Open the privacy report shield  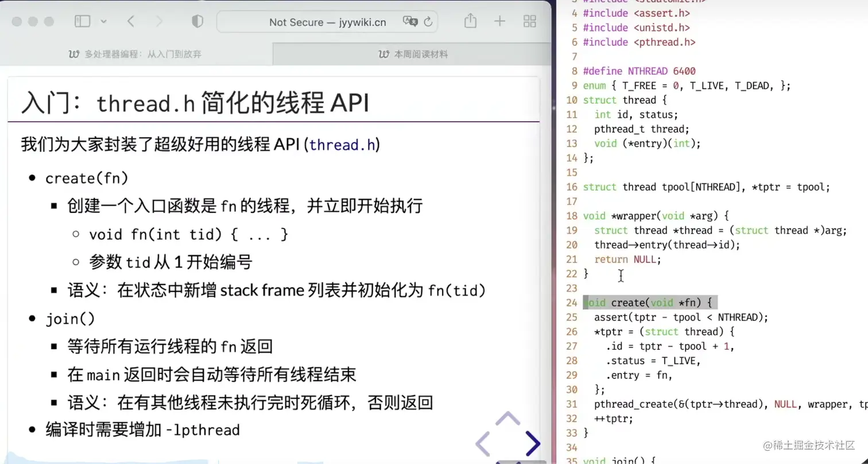pyautogui.click(x=197, y=22)
